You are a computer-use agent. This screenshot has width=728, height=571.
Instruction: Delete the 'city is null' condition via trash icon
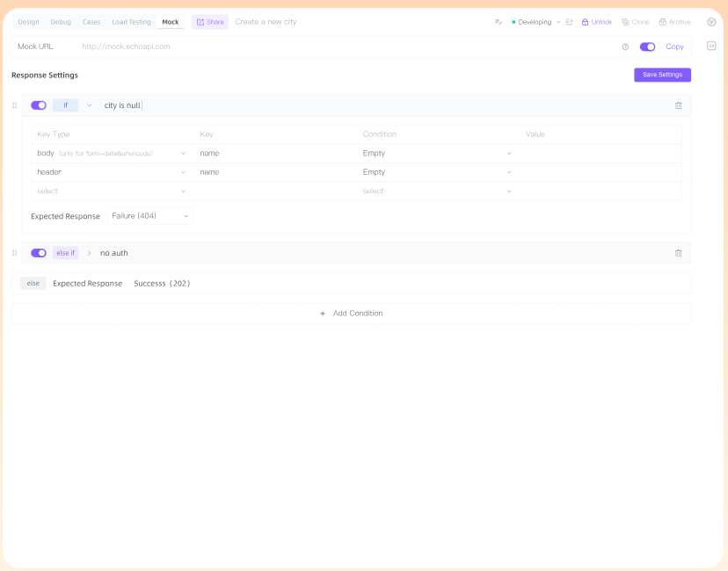pyautogui.click(x=678, y=105)
